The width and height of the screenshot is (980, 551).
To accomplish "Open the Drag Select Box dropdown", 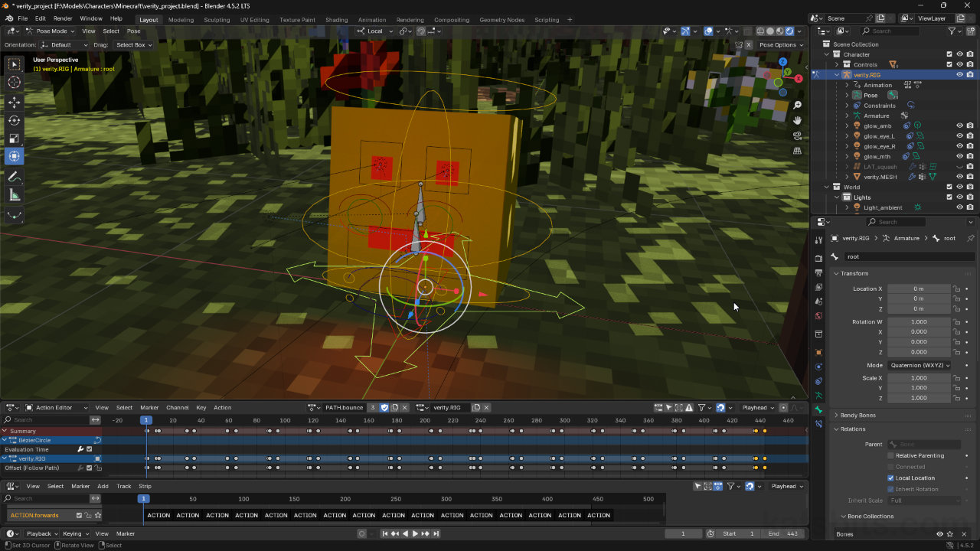I will tap(133, 45).
